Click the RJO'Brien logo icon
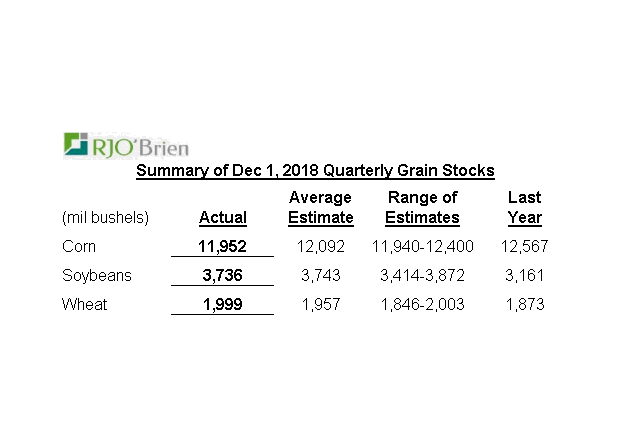The width and height of the screenshot is (630, 430). [76, 144]
